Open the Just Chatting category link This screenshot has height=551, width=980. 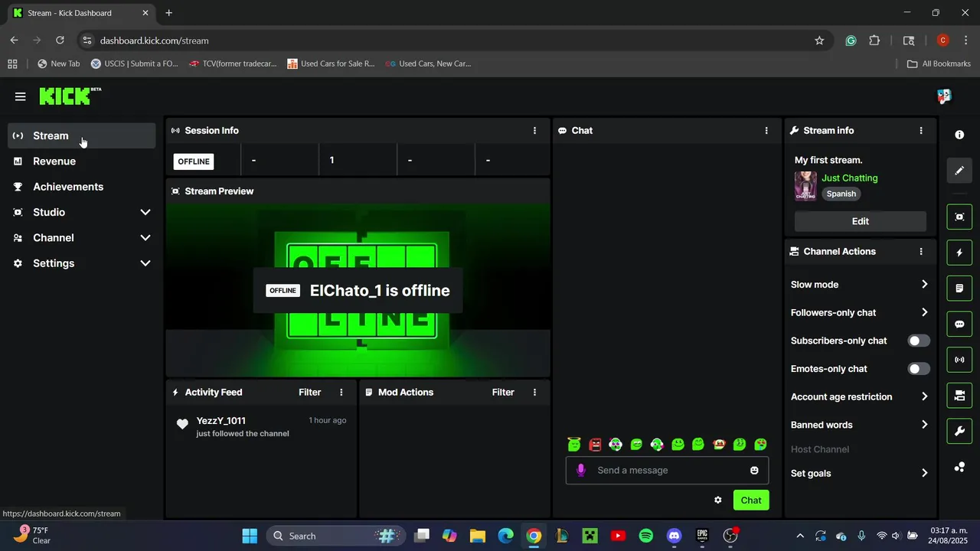(x=850, y=178)
